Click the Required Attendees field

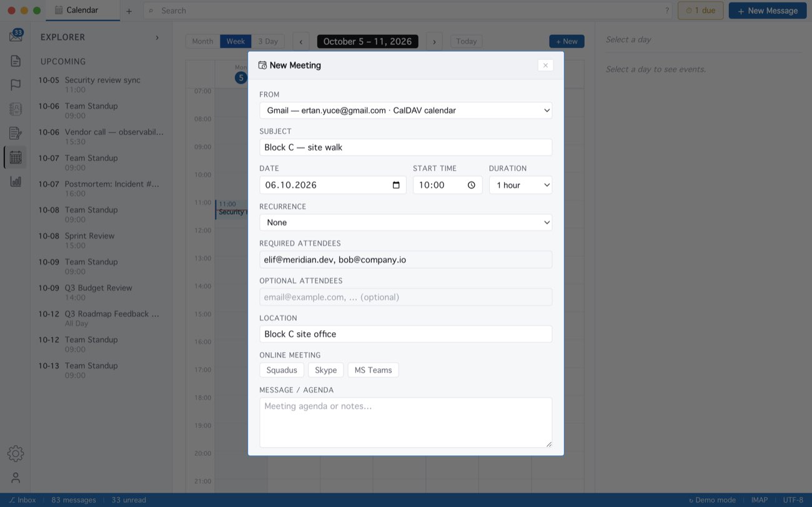pos(406,260)
